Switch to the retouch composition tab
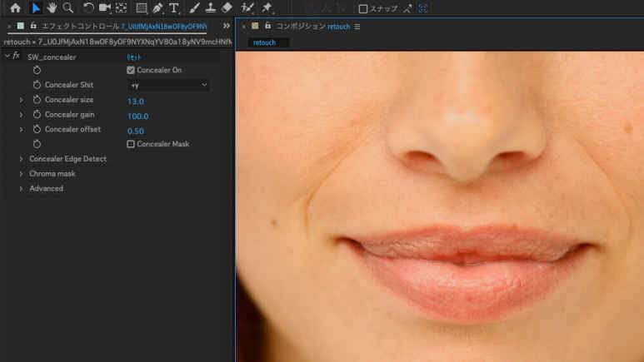The width and height of the screenshot is (644, 362). (264, 42)
